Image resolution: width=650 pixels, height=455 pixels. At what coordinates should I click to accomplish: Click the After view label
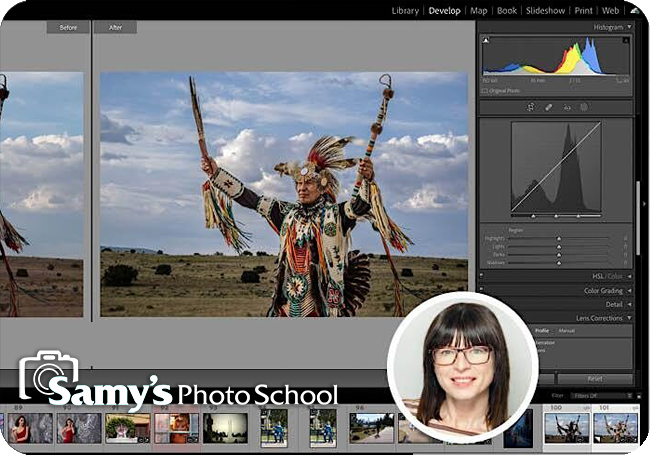click(115, 28)
